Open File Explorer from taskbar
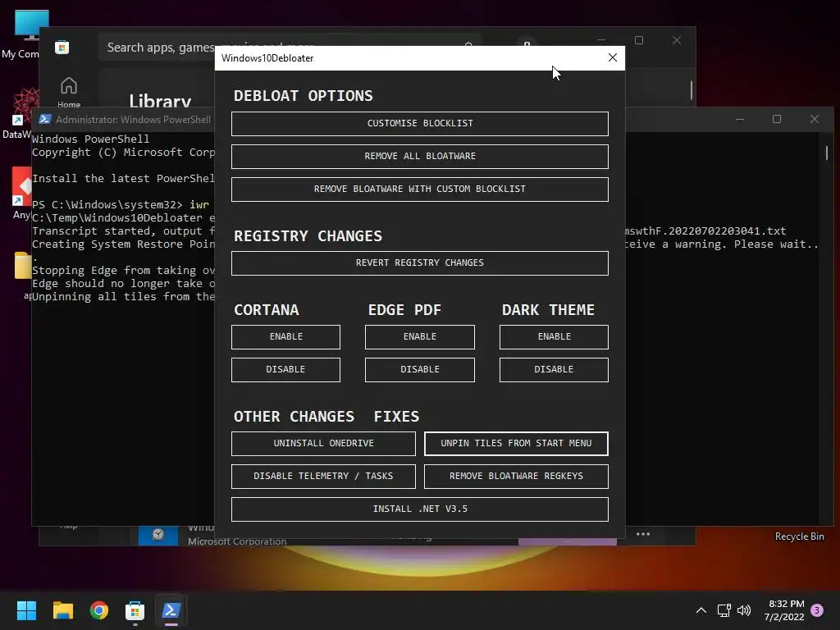Screen dimensions: 840x630 point(62,610)
